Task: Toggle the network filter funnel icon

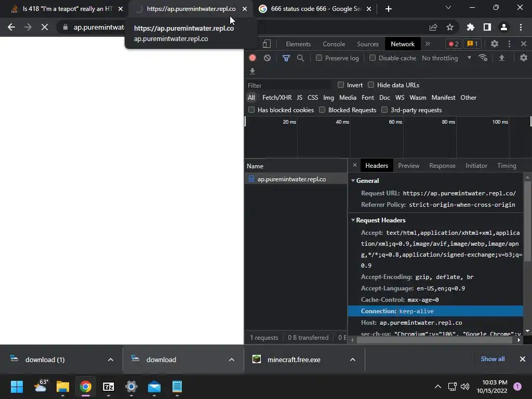Action: (x=286, y=58)
